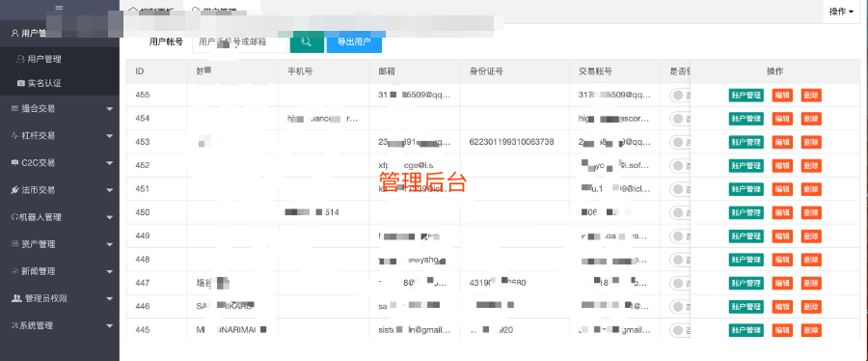Click the 身份证号 column header
The image size is (868, 361).
click(x=515, y=71)
